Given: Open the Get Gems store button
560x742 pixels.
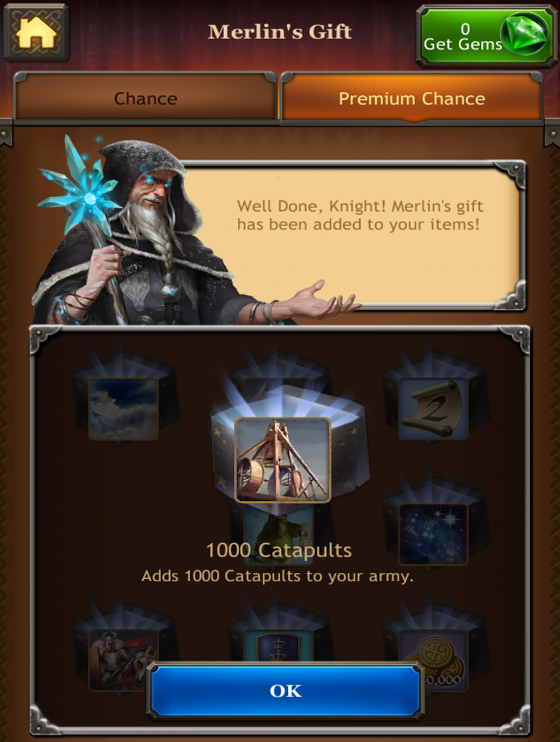Looking at the screenshot, I should click(x=485, y=36).
